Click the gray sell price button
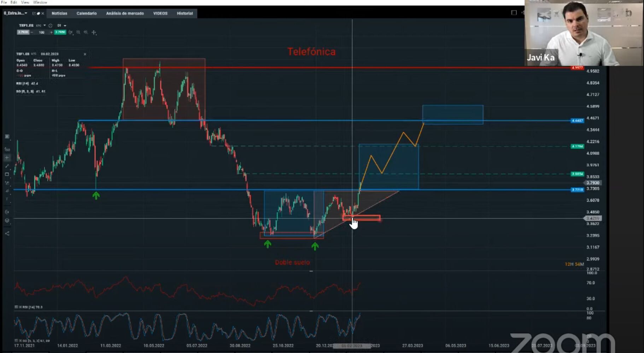Viewport: 644px width, 353px height. point(23,32)
